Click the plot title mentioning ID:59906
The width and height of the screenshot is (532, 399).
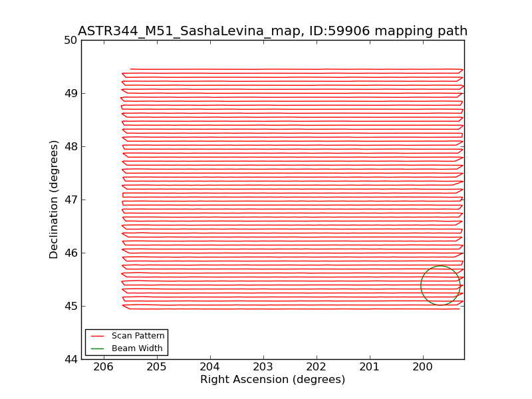click(x=273, y=31)
